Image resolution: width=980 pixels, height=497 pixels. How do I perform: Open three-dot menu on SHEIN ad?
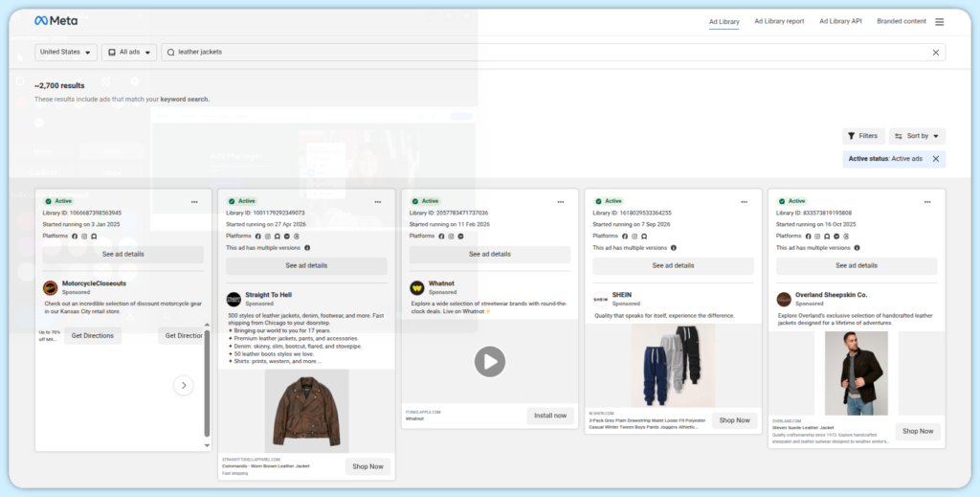click(x=744, y=202)
